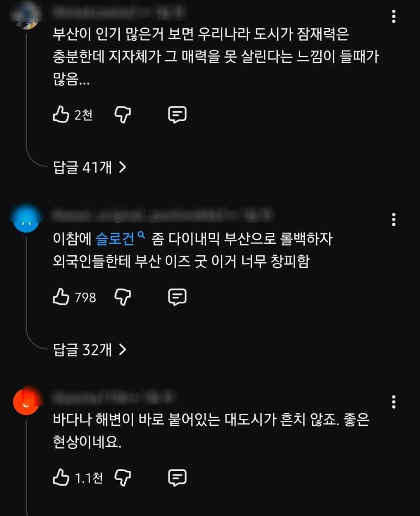Dislike the 슬로건 comment
The image size is (420, 516).
pyautogui.click(x=123, y=297)
